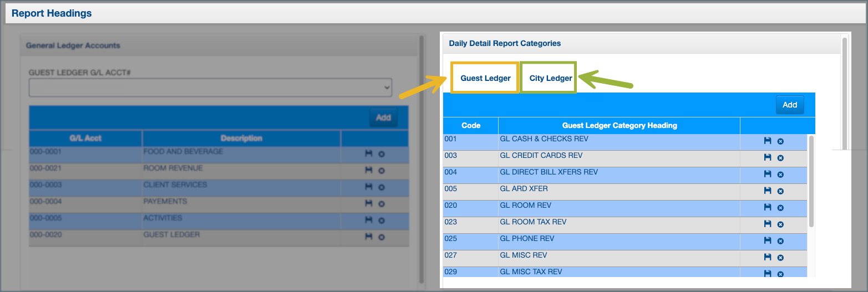The width and height of the screenshot is (868, 292).
Task: Switch to the Guest Ledger tab
Action: pyautogui.click(x=485, y=78)
